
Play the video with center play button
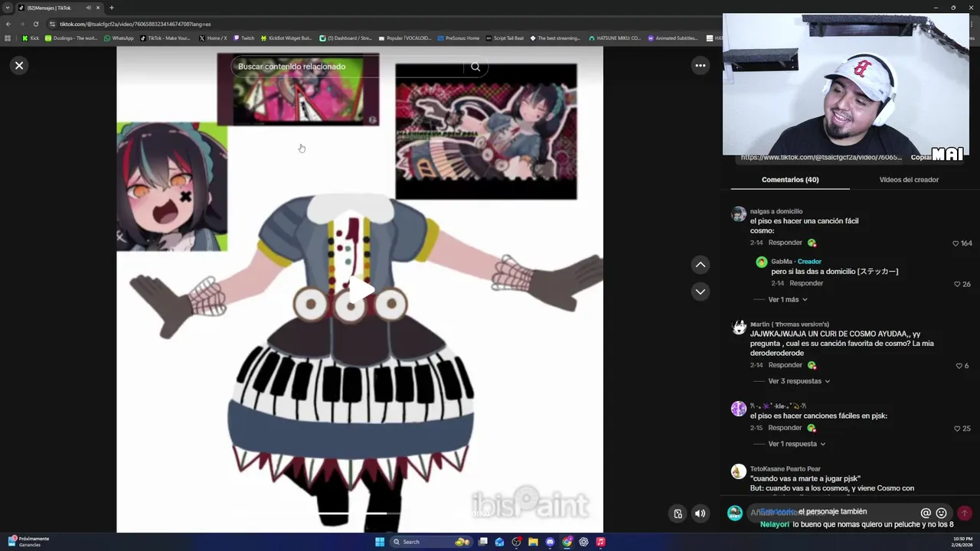360,290
